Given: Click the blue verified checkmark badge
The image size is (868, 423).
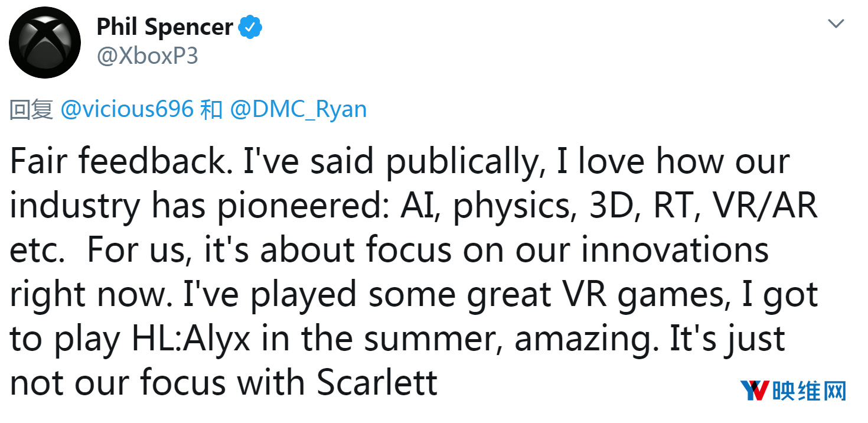Looking at the screenshot, I should coord(250,27).
